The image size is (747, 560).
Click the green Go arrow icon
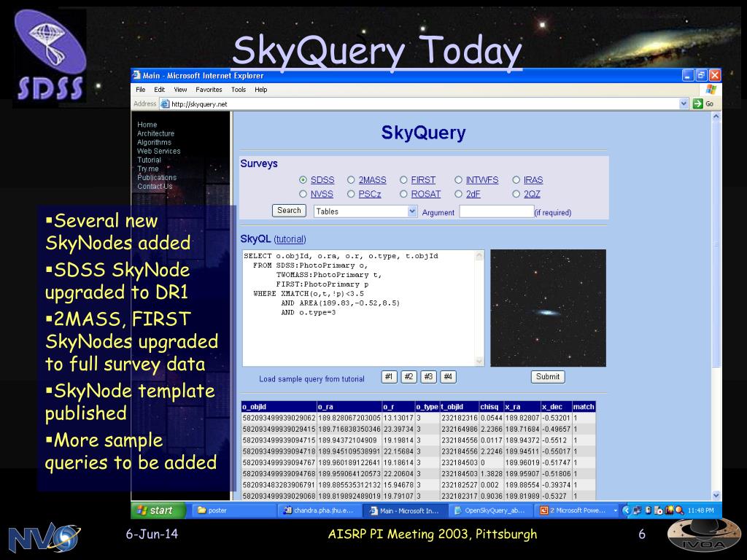698,104
